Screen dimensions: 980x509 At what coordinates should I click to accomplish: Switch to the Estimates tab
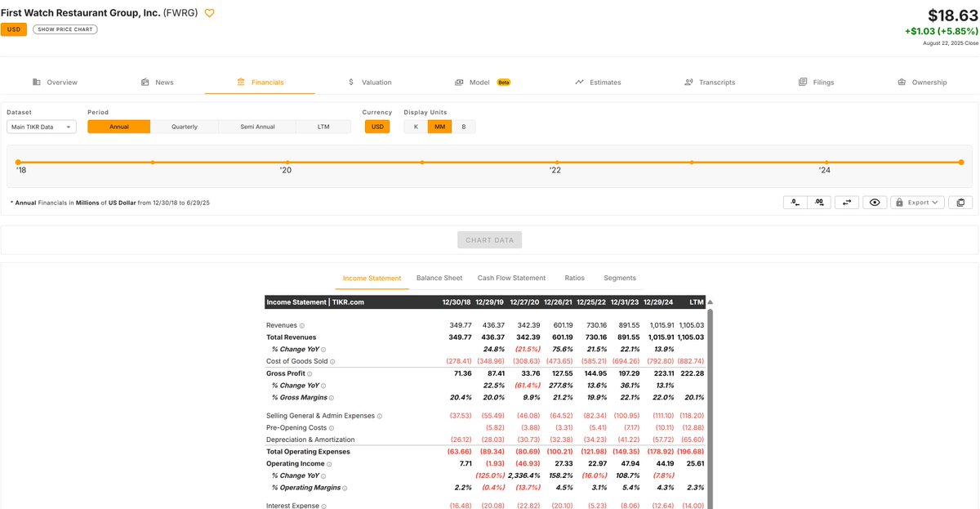(598, 83)
